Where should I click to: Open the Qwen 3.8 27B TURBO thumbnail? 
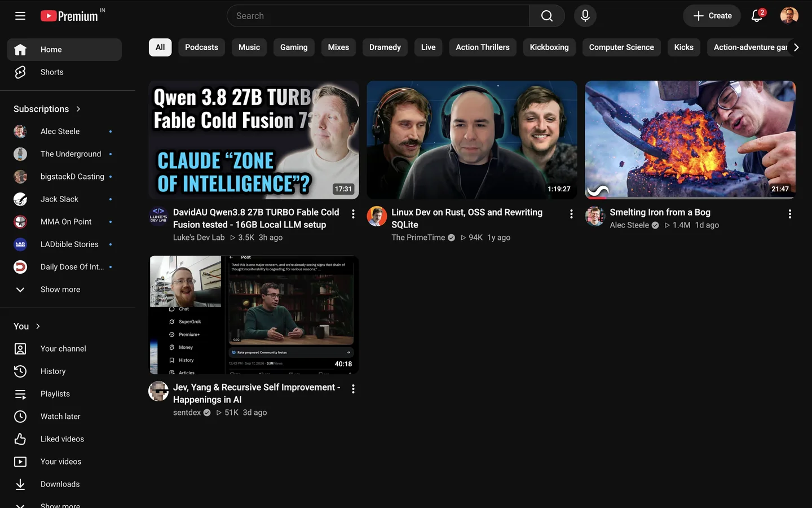(254, 140)
